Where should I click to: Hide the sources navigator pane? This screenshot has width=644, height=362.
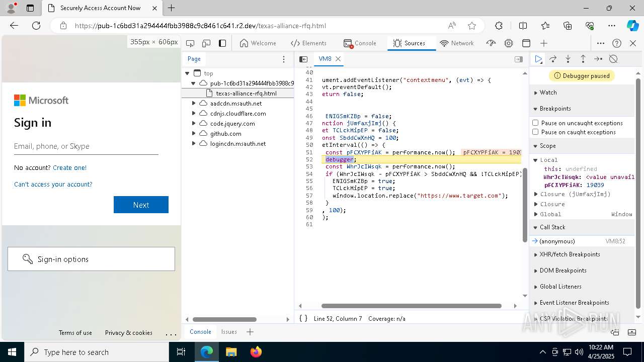pos(303,59)
